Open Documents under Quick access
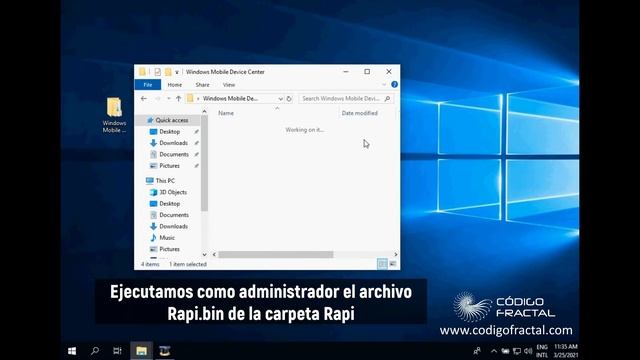This screenshot has height=360, width=640. point(174,154)
